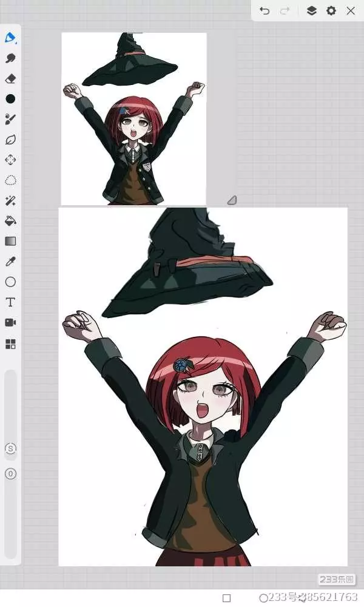Open the brush settings icon
This screenshot has width=364, height=607.
point(10,119)
